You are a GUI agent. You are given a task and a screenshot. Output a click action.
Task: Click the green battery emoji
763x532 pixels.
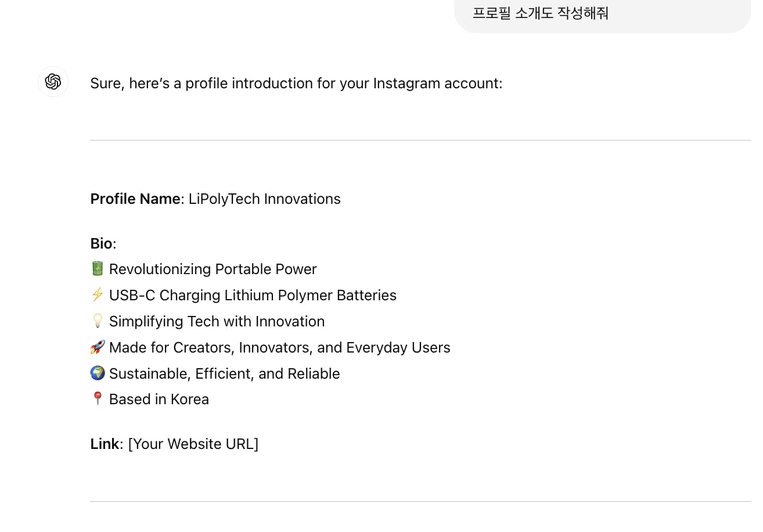(x=98, y=268)
